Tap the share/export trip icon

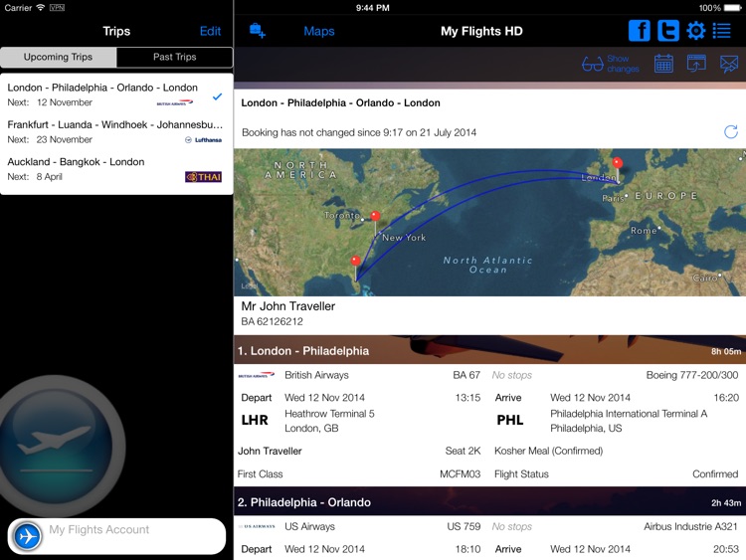coord(696,64)
